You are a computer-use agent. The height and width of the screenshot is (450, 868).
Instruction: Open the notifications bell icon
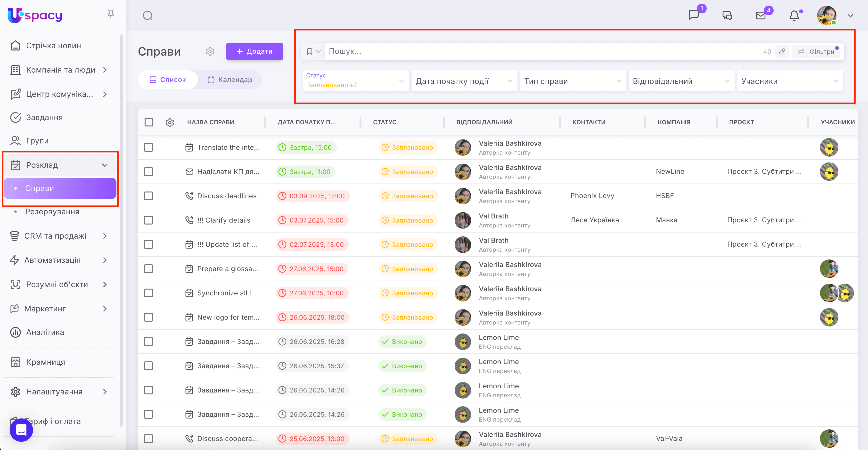pos(794,16)
